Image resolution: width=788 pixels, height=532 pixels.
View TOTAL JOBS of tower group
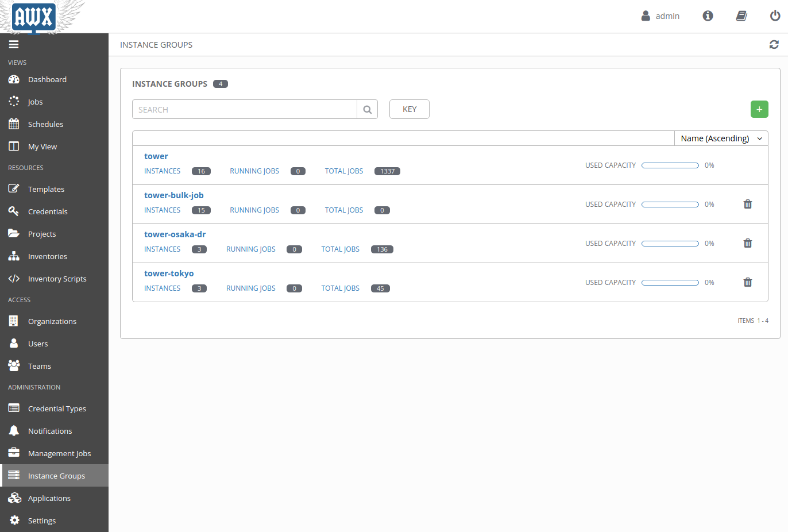[x=344, y=171]
